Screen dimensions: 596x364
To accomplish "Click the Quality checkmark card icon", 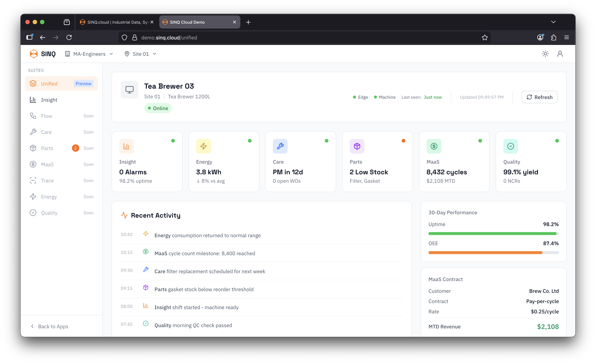I will coord(510,146).
